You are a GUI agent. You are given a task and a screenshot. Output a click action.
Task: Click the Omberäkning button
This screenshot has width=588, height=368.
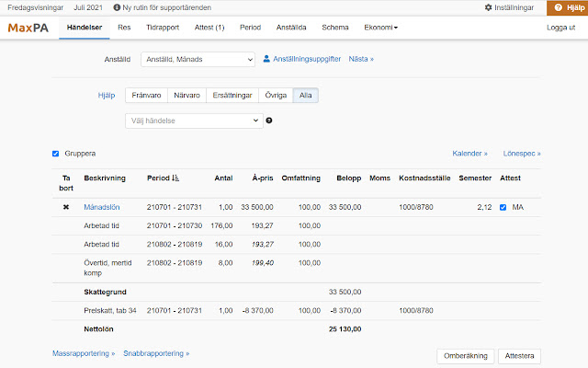tap(466, 356)
